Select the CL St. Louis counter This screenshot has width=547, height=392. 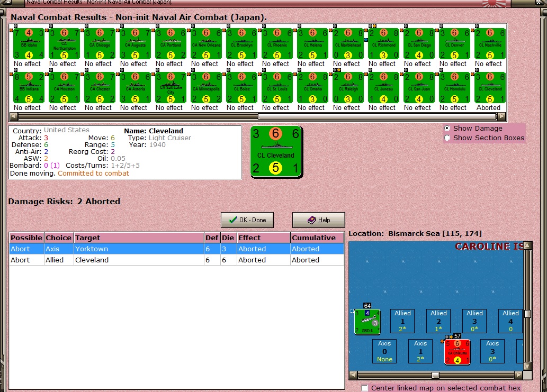[x=277, y=87]
